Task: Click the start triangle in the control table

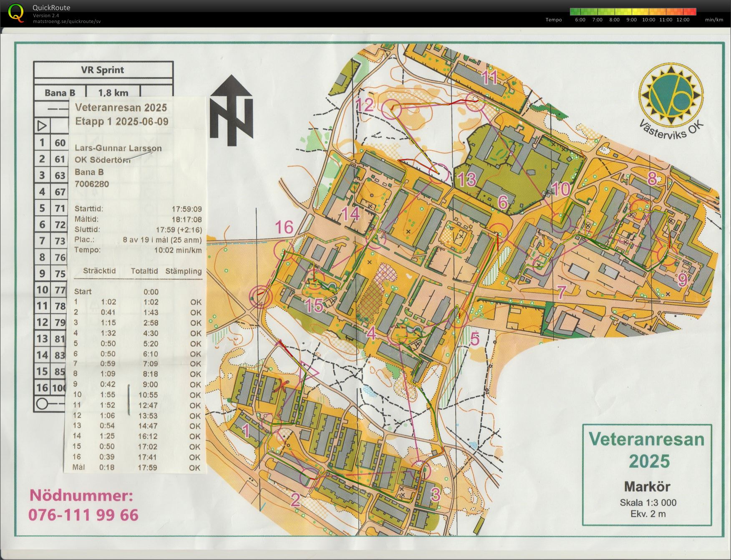Action: click(42, 125)
